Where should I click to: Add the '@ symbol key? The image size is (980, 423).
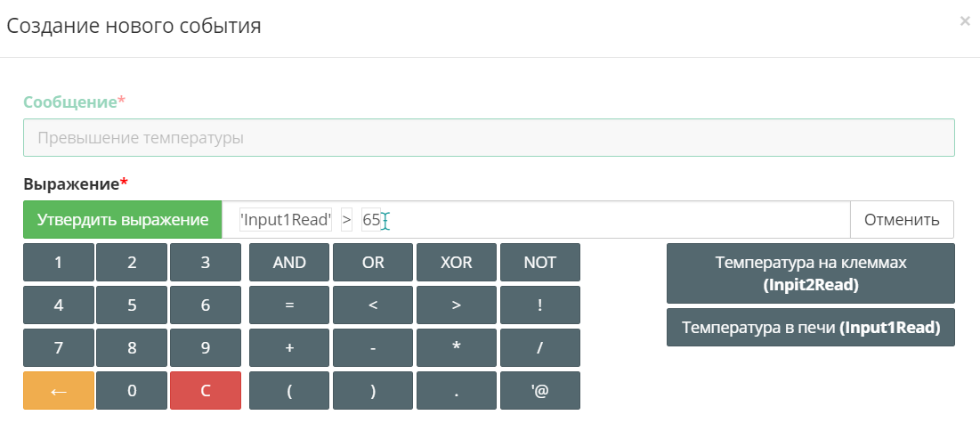pyautogui.click(x=540, y=390)
